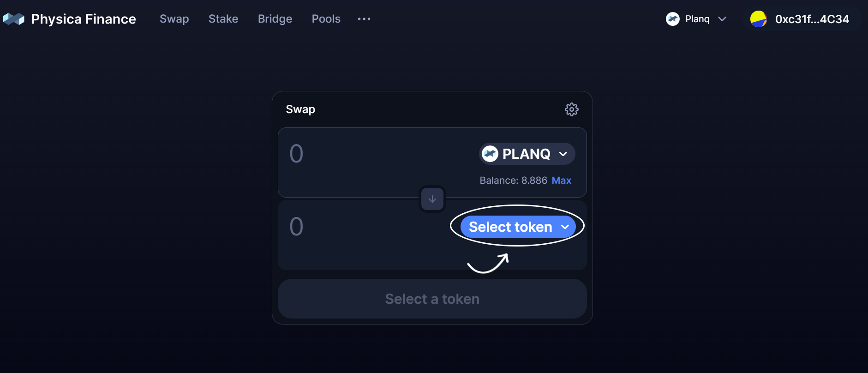
Task: Expand the PLANQ token dropdown arrow
Action: [563, 154]
